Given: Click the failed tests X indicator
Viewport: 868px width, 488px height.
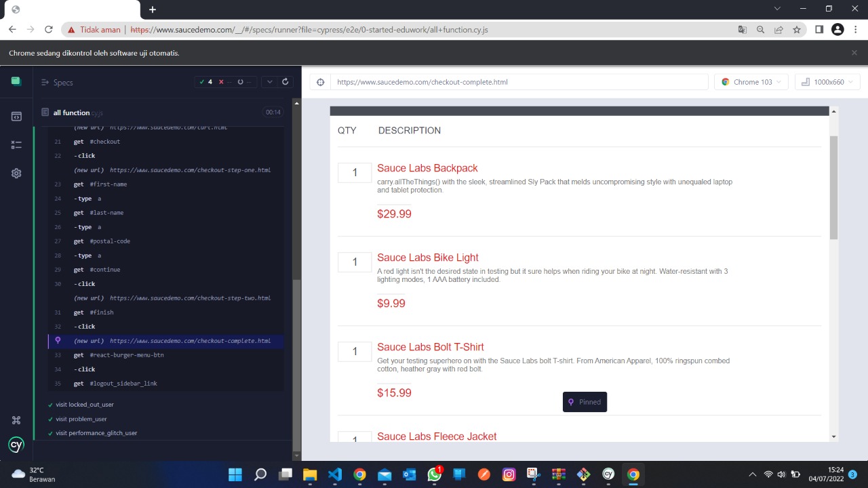Looking at the screenshot, I should coord(225,82).
